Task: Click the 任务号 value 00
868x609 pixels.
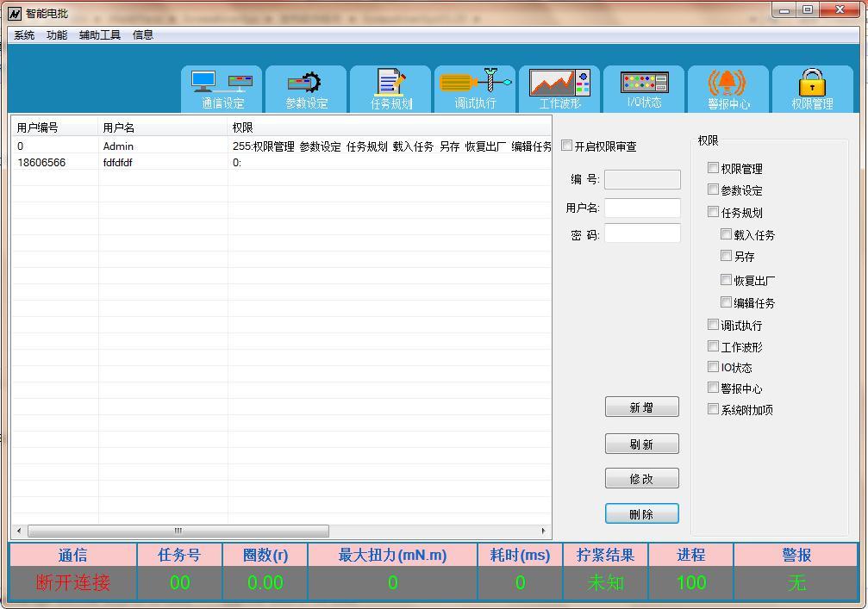Action: click(180, 582)
